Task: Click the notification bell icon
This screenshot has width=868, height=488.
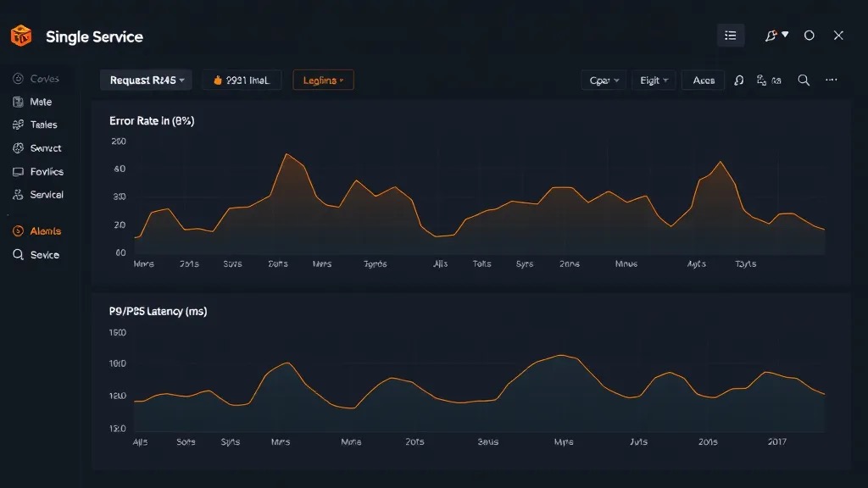Action: click(771, 36)
